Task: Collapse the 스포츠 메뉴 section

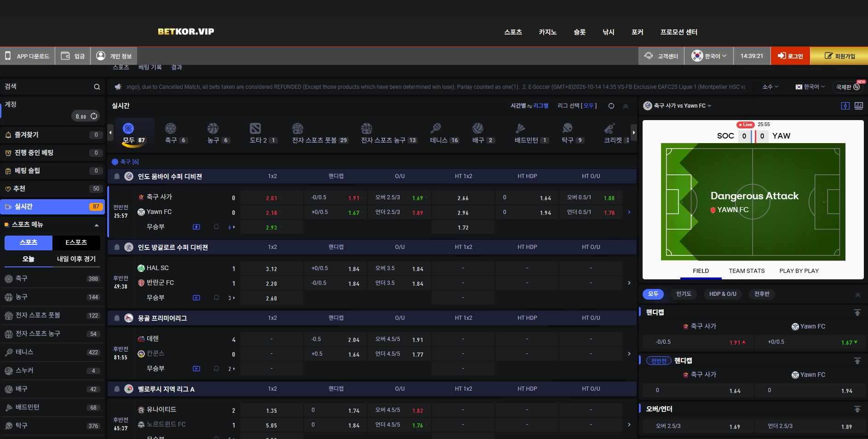Action: [97, 225]
